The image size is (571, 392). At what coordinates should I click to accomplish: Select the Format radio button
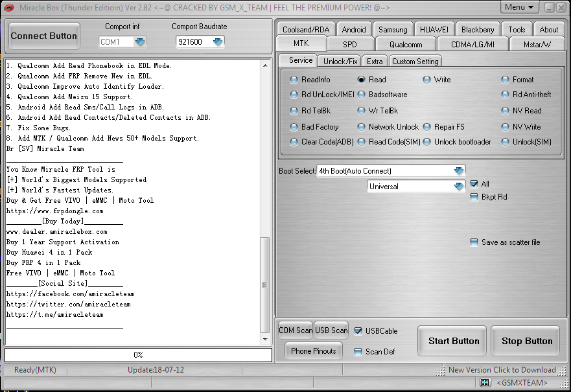505,80
